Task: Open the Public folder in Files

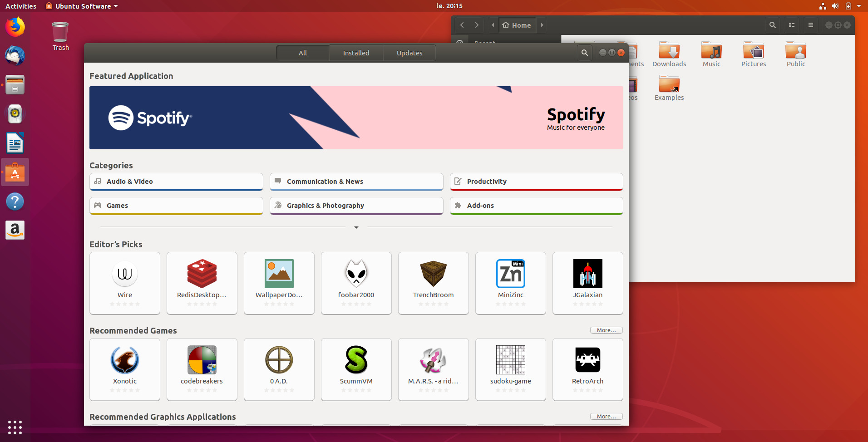Action: tap(796, 54)
